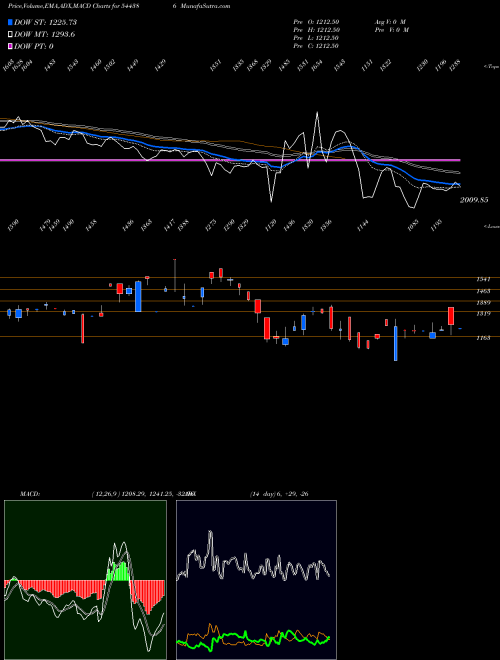Click the '<Lows' label at right edge
The width and height of the screenshot is (500, 660).
tap(492, 226)
